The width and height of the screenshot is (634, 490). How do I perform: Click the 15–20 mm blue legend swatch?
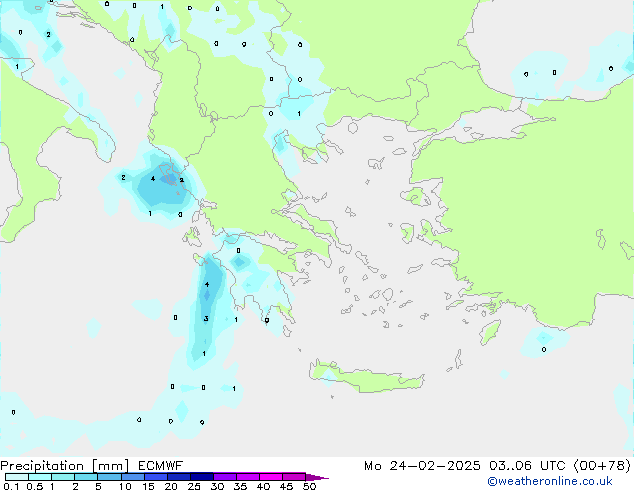tap(155, 477)
